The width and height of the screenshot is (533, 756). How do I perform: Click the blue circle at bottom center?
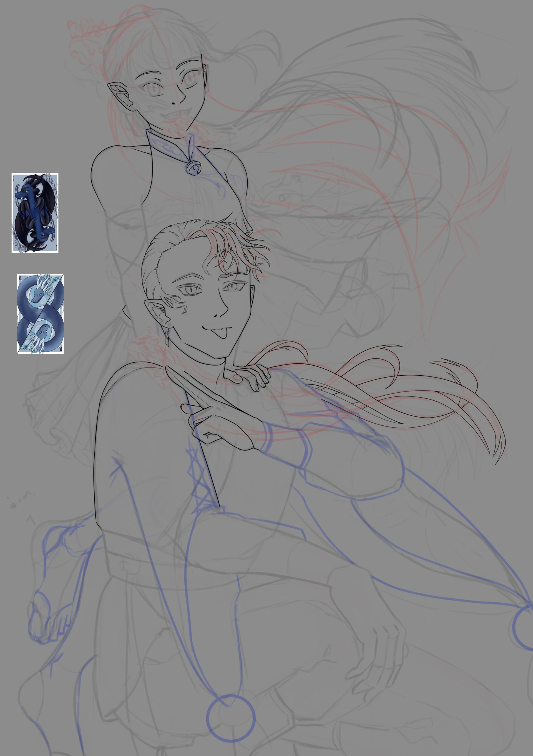point(231,718)
